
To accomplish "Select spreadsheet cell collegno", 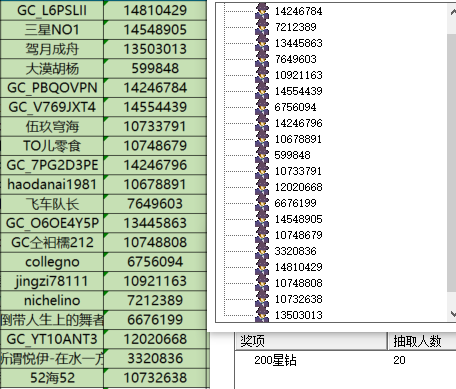I will [52, 262].
